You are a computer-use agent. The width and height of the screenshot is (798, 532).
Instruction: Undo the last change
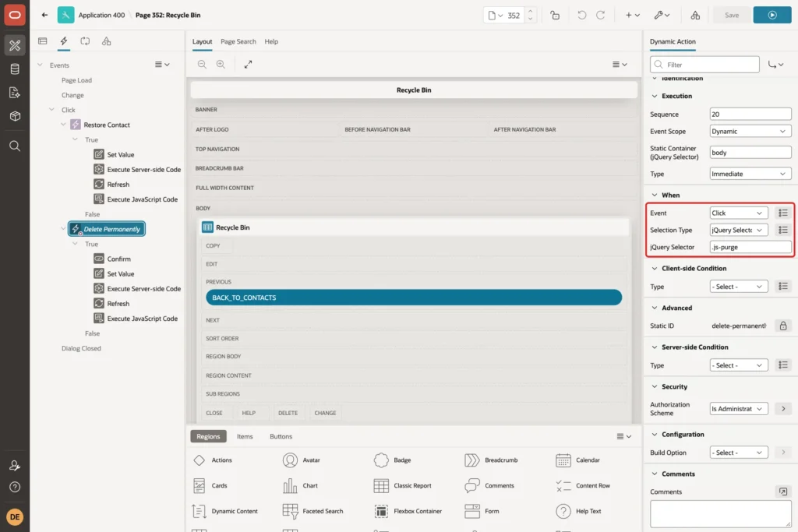581,16
